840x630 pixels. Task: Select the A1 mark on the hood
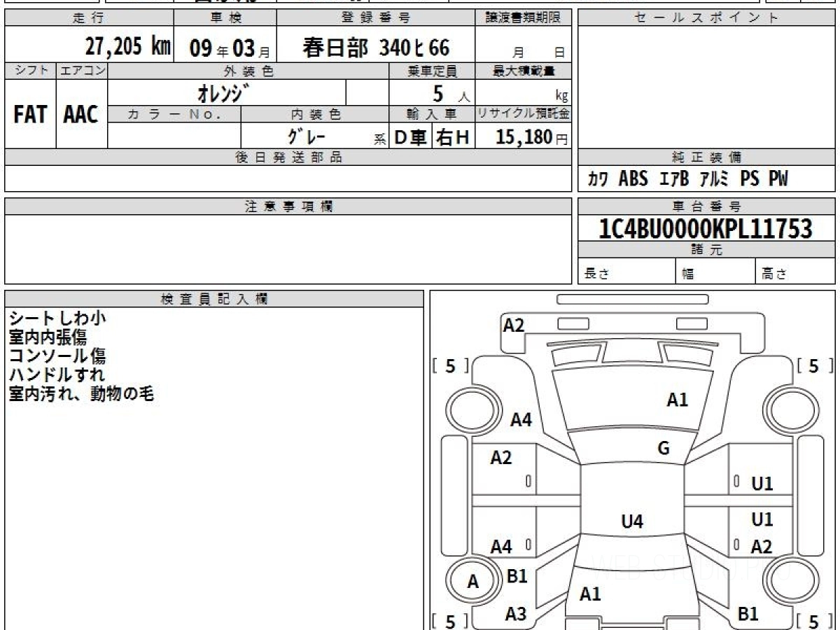[677, 400]
